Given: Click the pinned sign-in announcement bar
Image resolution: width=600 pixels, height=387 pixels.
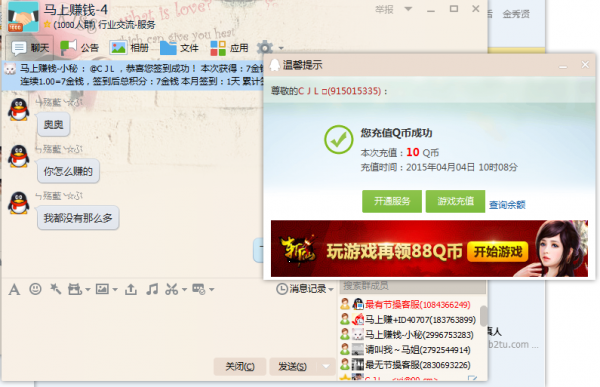Looking at the screenshot, I should 133,75.
